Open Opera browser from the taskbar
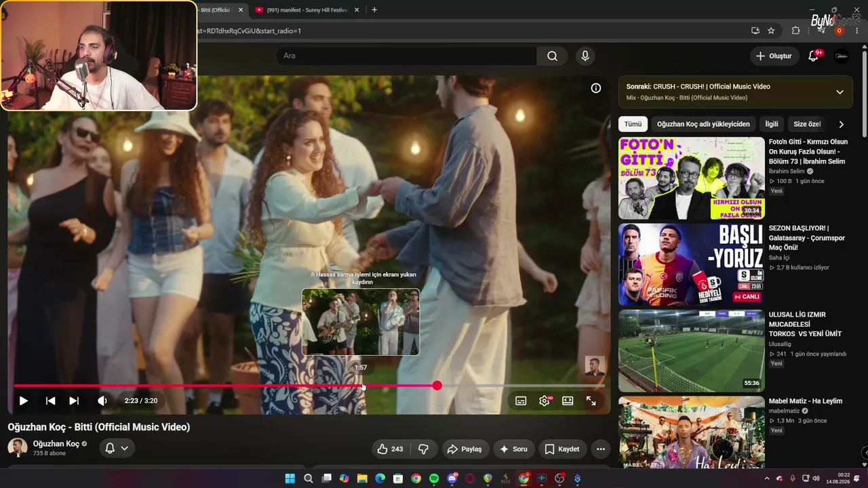This screenshot has height=488, width=868. click(470, 479)
